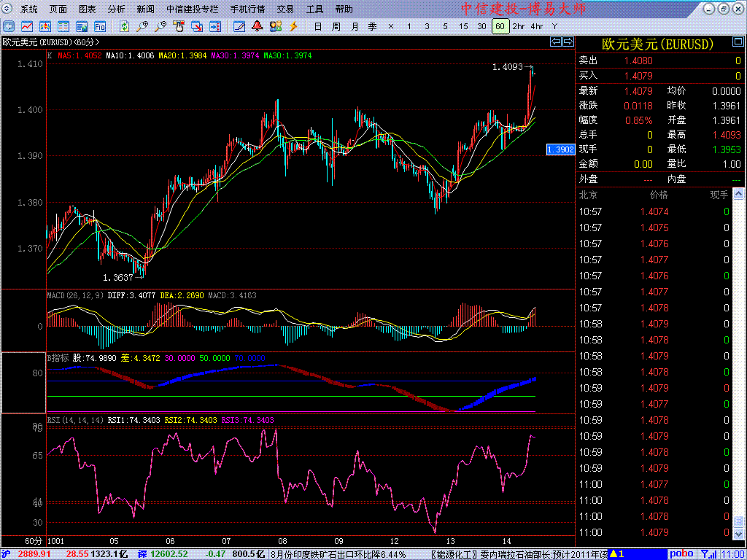Open the 交易 menu

[285, 9]
